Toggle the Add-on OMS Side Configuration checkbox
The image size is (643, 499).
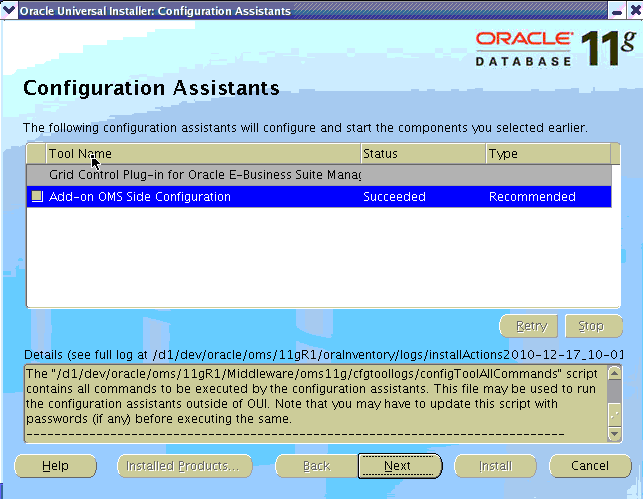(37, 196)
